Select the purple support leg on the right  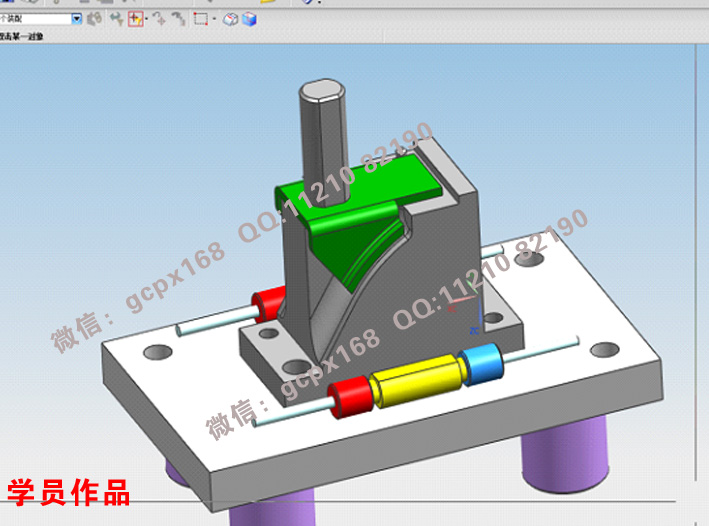(x=565, y=459)
